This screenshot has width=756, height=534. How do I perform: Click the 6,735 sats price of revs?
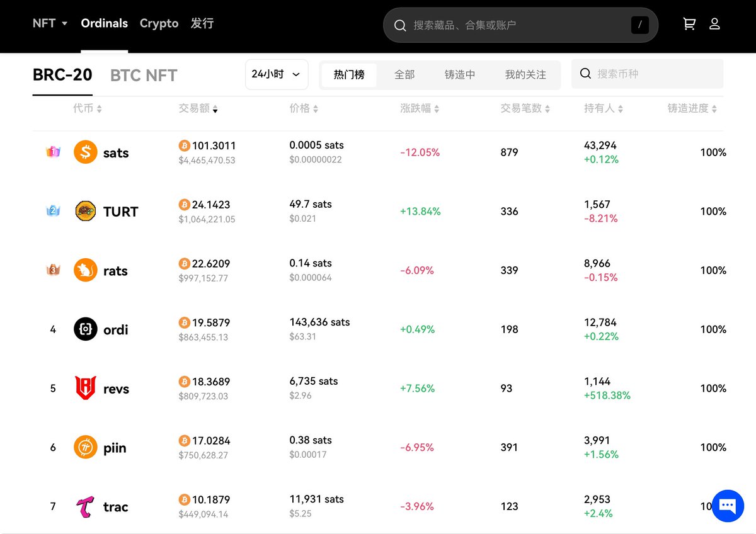pos(313,381)
